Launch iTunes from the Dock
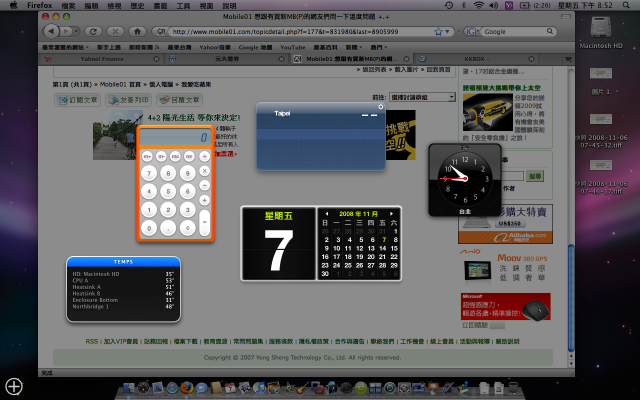This screenshot has width=640, height=400. pos(259,388)
